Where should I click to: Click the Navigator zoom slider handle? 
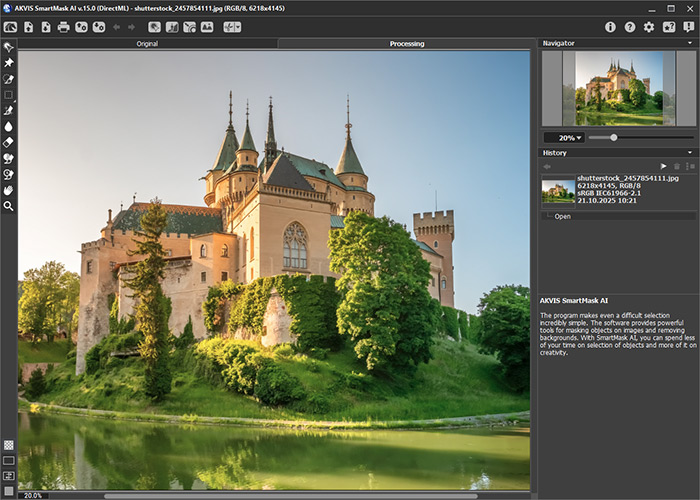click(x=613, y=137)
